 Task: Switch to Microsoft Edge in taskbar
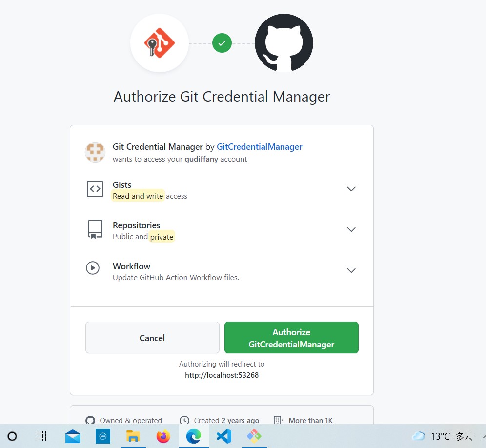coord(194,436)
